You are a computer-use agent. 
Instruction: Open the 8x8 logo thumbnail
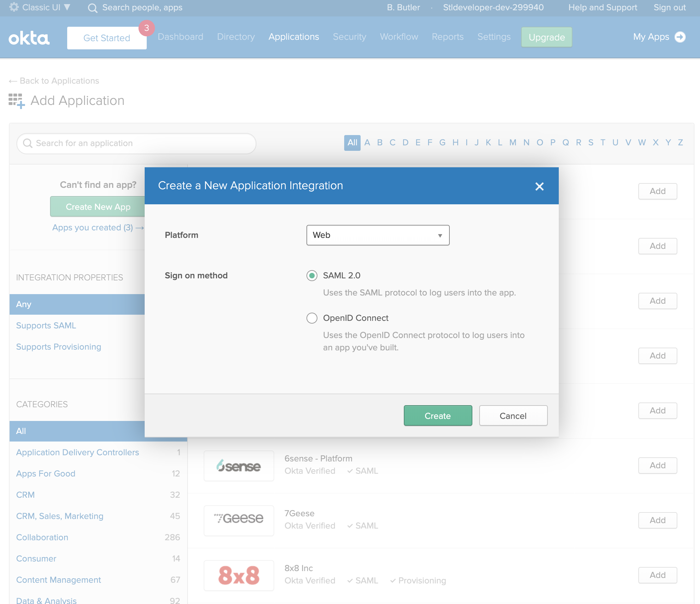click(239, 576)
